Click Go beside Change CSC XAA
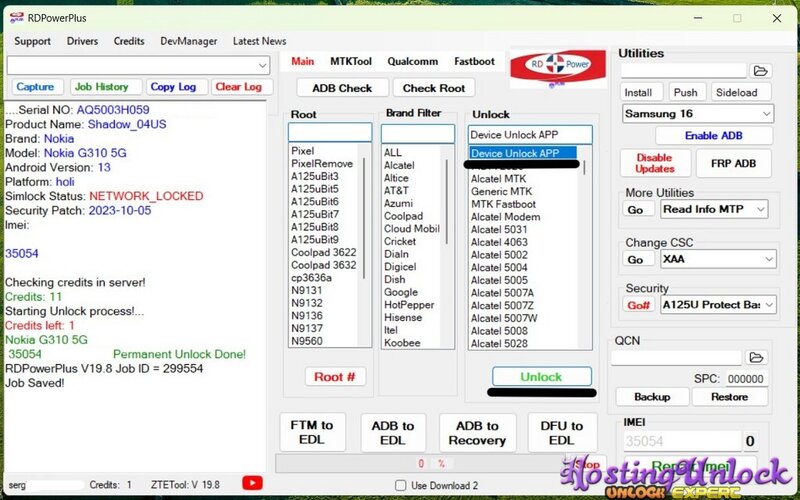800x500 pixels. pos(638,259)
